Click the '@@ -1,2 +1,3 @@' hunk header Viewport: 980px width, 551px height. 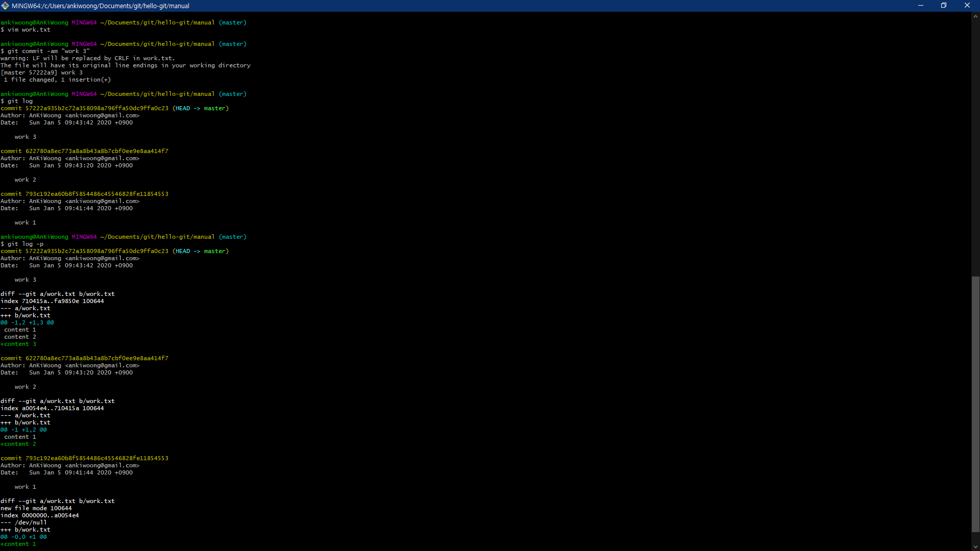27,322
